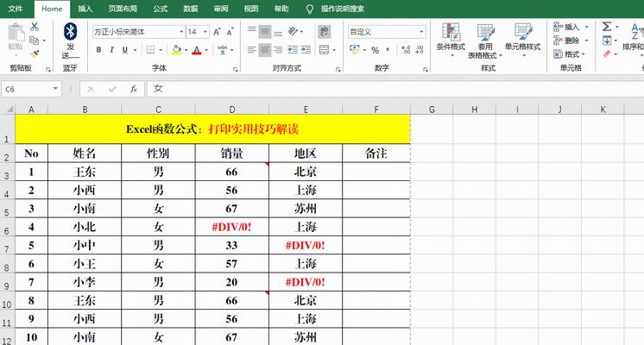Open the font group dialog launcher
This screenshot has width=644, height=345.
tap(236, 70)
